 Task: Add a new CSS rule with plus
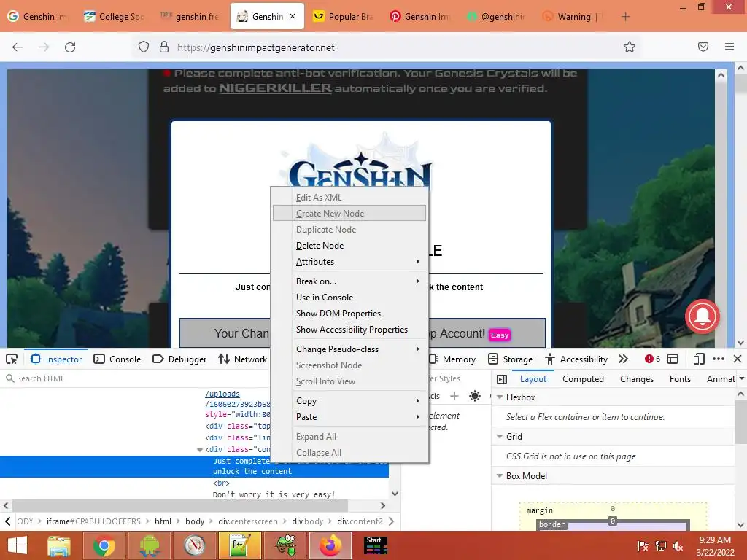coord(454,396)
